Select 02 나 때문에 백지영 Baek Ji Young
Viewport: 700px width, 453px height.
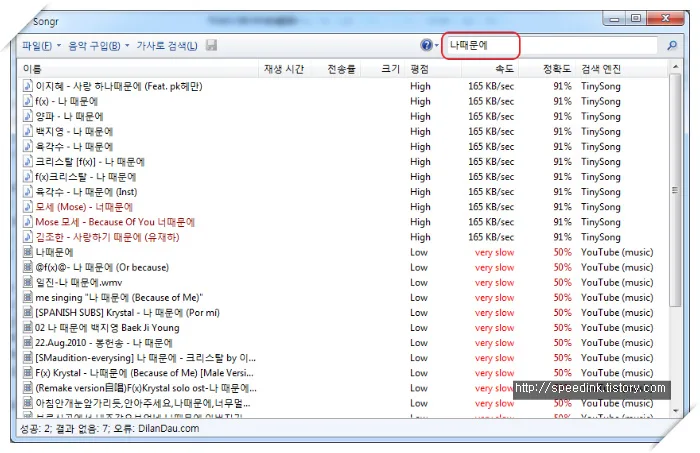coord(107,328)
